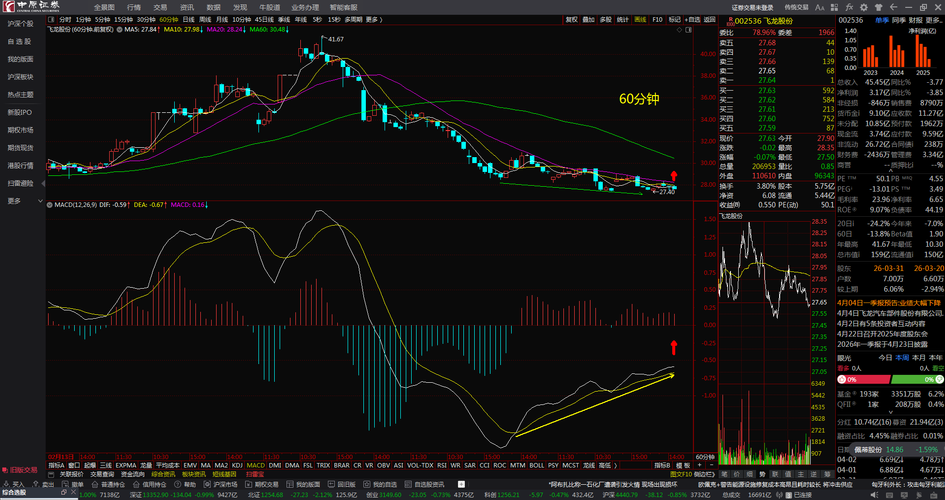
Task: Open F10 company info button
Action: (x=657, y=20)
